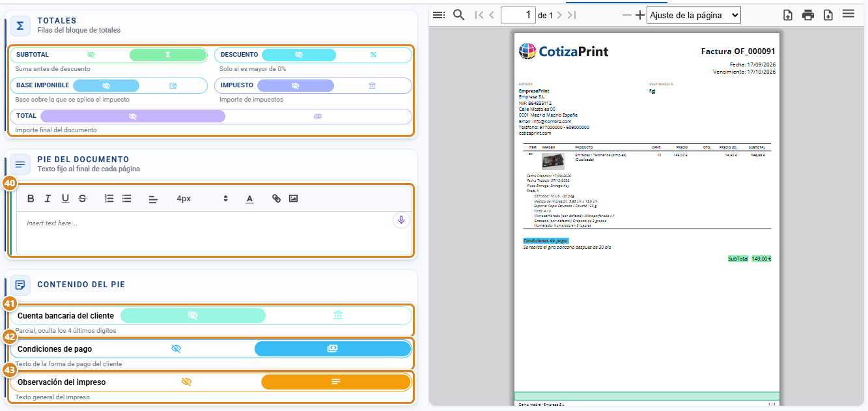Zoom in the PDF preview

coord(640,15)
